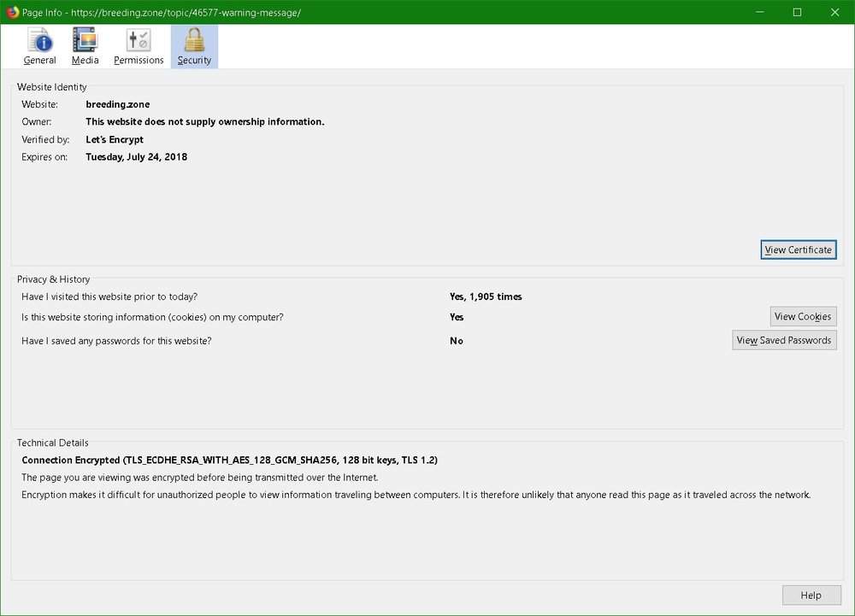Image resolution: width=855 pixels, height=616 pixels.
Task: Open View Cookies for this website
Action: click(802, 316)
